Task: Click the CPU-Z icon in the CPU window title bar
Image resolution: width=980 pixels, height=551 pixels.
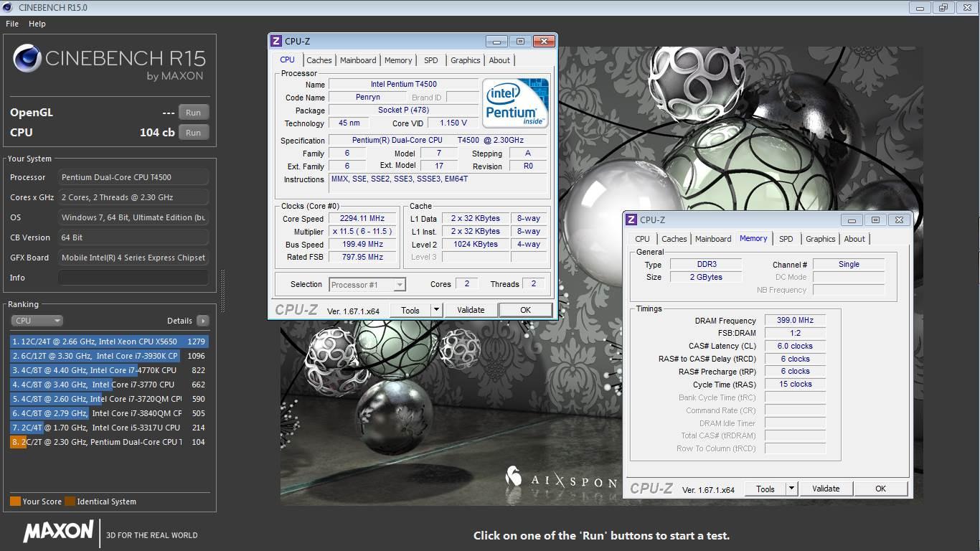Action: (276, 41)
